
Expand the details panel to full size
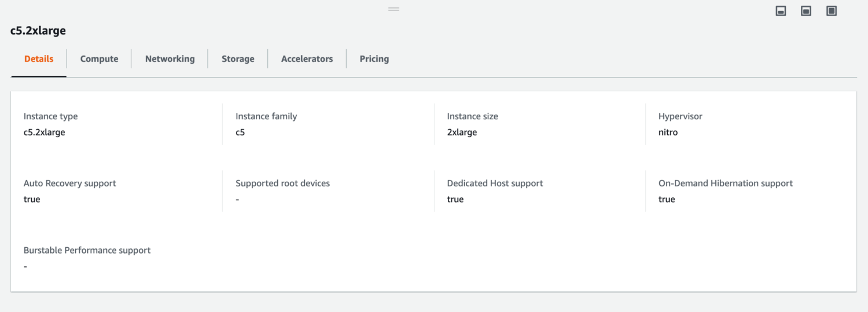point(832,11)
